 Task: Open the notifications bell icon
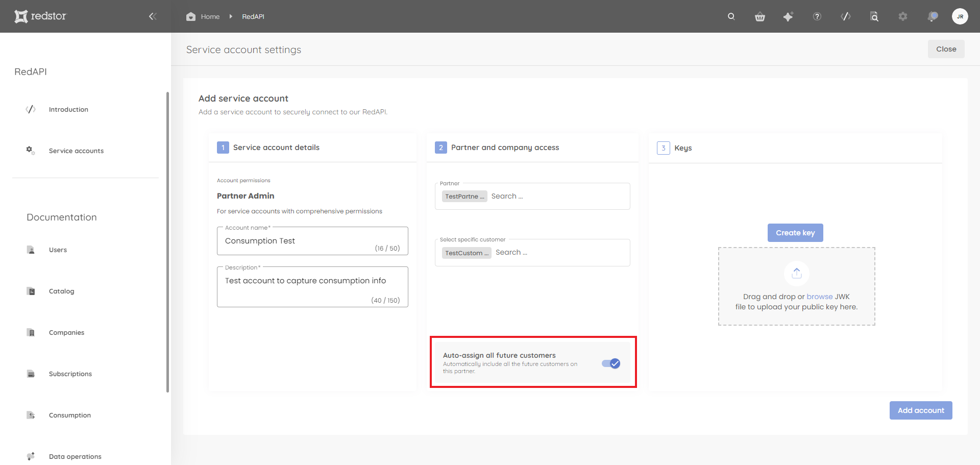932,16
